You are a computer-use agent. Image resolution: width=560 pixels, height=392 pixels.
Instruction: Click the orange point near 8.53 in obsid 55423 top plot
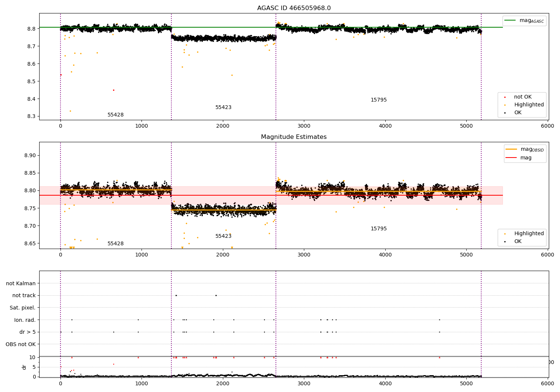click(x=231, y=75)
